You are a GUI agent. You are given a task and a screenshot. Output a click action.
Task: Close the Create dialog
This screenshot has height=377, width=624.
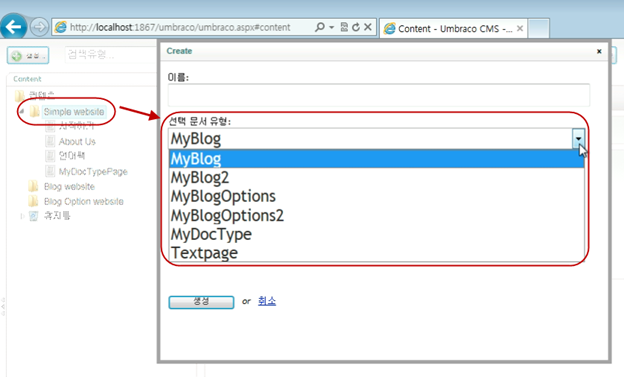pos(599,51)
